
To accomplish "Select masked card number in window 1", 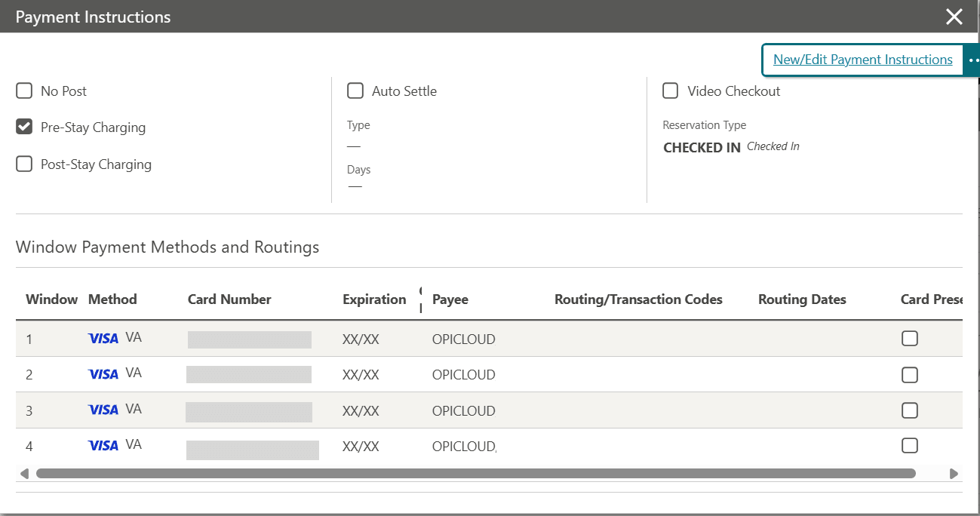I will [x=250, y=339].
